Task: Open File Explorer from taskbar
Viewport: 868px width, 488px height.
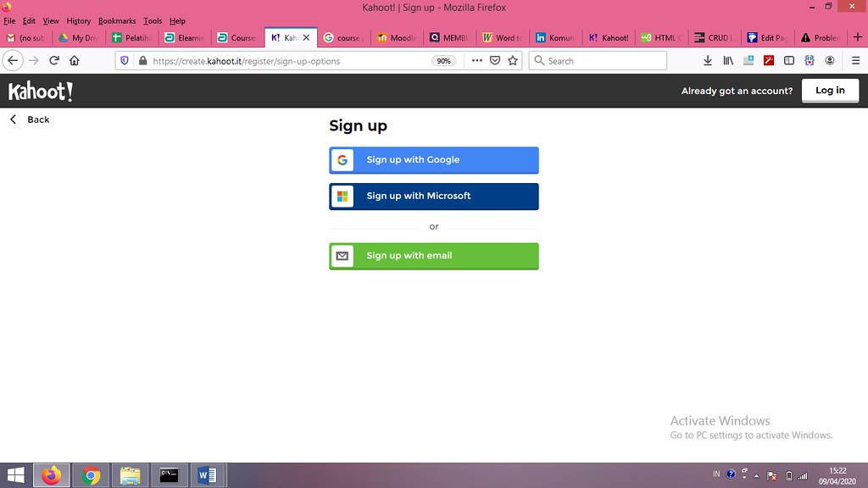Action: coord(130,475)
